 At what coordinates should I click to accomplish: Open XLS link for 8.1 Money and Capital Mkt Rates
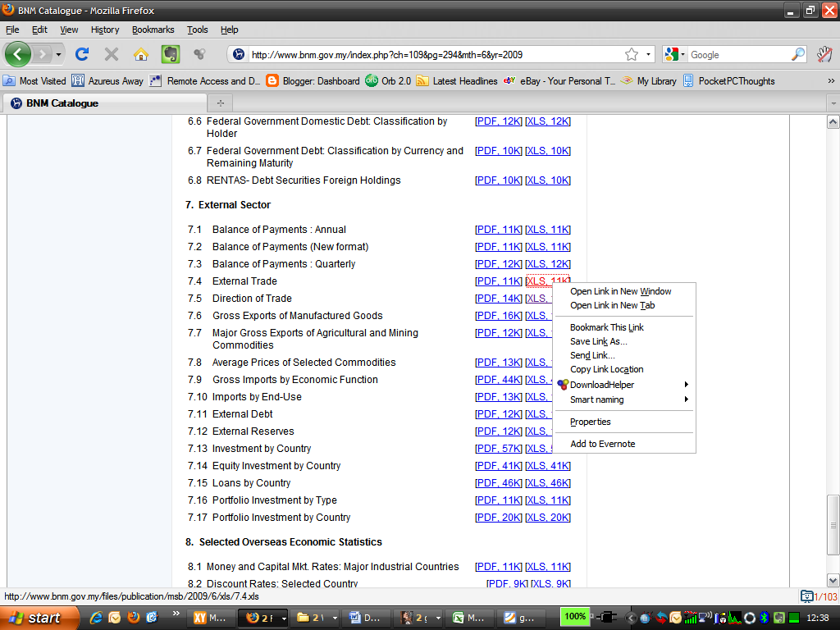point(547,566)
